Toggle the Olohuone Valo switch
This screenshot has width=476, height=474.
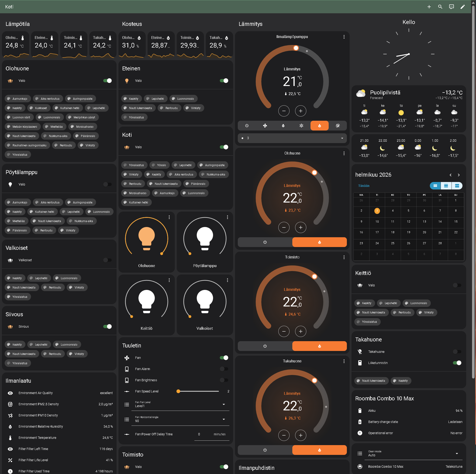(x=107, y=81)
